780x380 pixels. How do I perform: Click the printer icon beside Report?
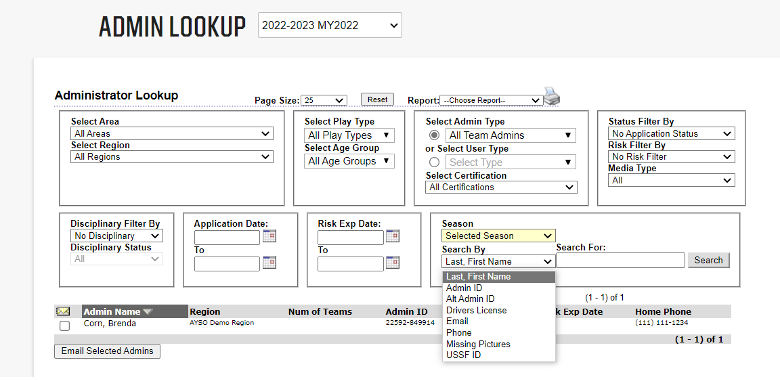552,95
